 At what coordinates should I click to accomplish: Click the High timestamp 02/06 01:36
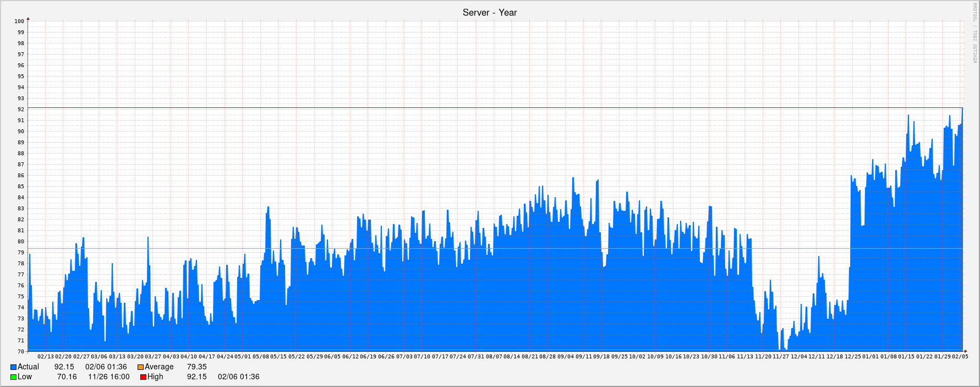(238, 377)
